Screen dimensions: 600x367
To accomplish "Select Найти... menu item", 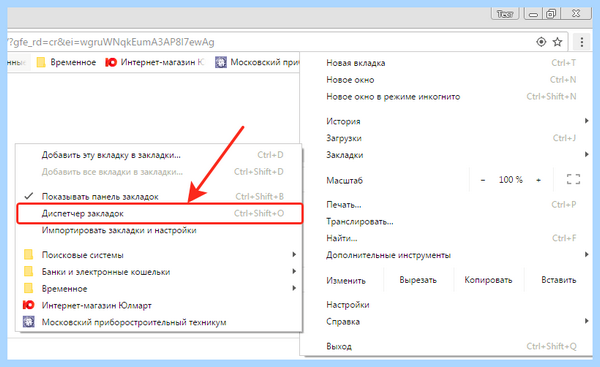I will [x=447, y=238].
